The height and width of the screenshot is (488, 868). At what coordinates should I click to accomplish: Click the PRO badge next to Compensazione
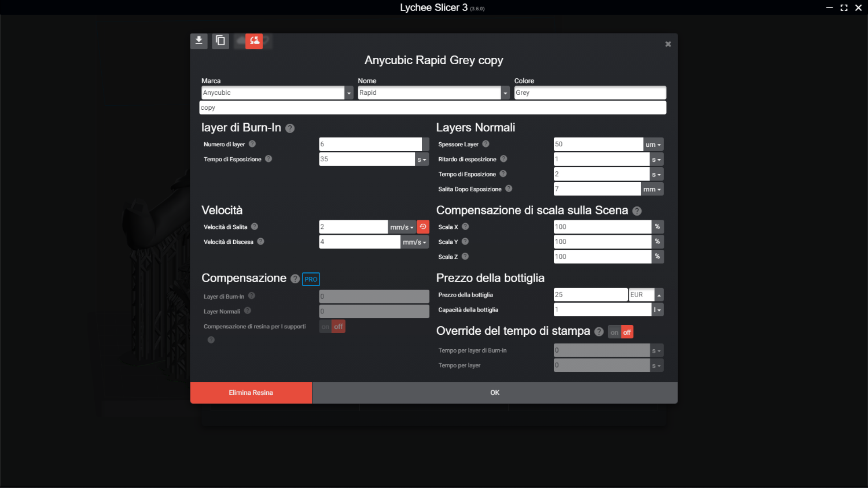click(x=311, y=279)
